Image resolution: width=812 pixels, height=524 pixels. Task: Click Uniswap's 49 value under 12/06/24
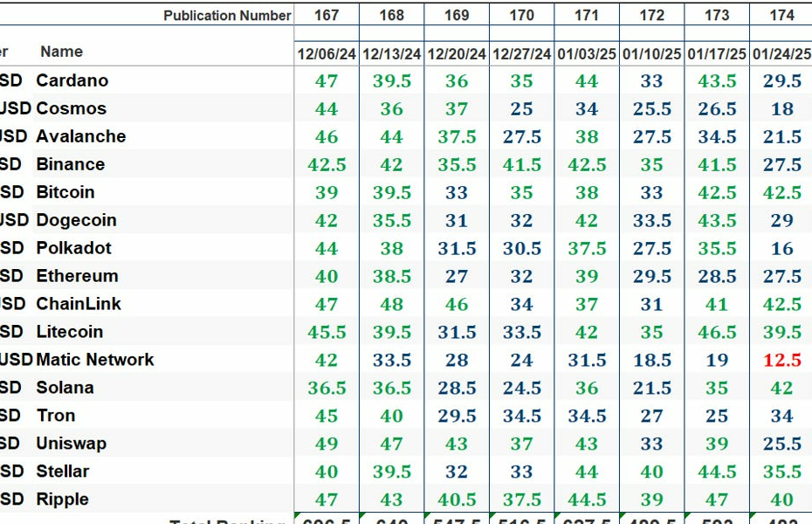pos(327,444)
